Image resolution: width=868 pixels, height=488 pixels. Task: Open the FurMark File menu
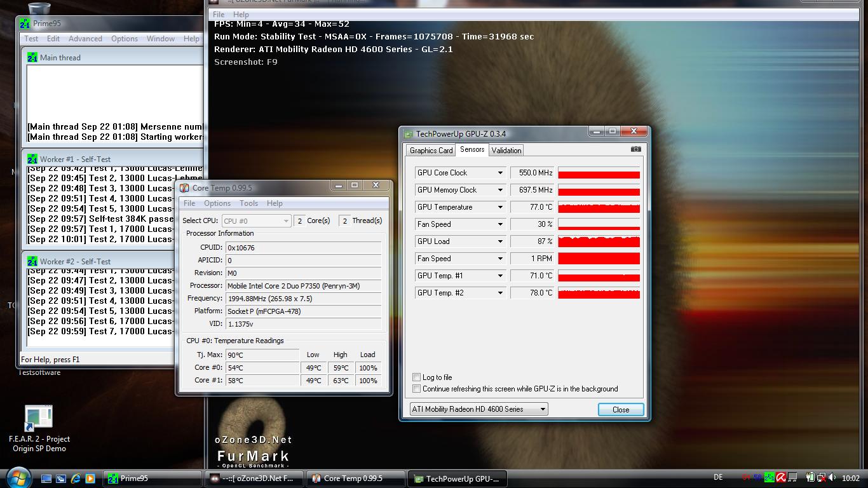219,15
